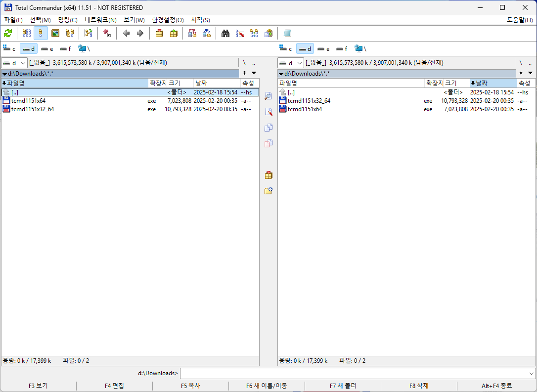Enable thumbnail view in toolbar

pos(55,33)
